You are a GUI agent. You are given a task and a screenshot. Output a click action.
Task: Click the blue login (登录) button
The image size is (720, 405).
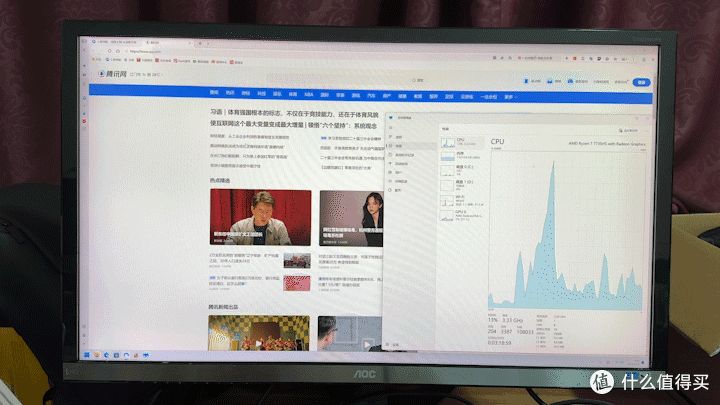[x=641, y=82]
